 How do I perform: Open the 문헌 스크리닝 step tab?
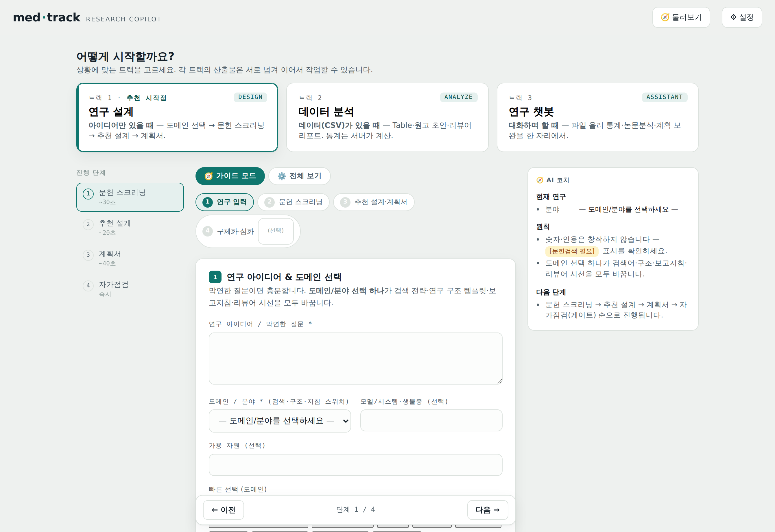pos(294,202)
